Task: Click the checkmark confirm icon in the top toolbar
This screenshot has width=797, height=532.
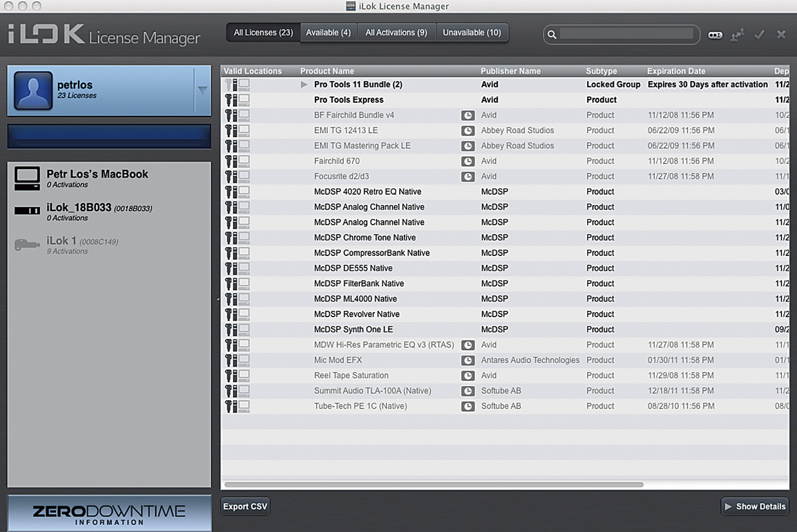Action: tap(760, 35)
